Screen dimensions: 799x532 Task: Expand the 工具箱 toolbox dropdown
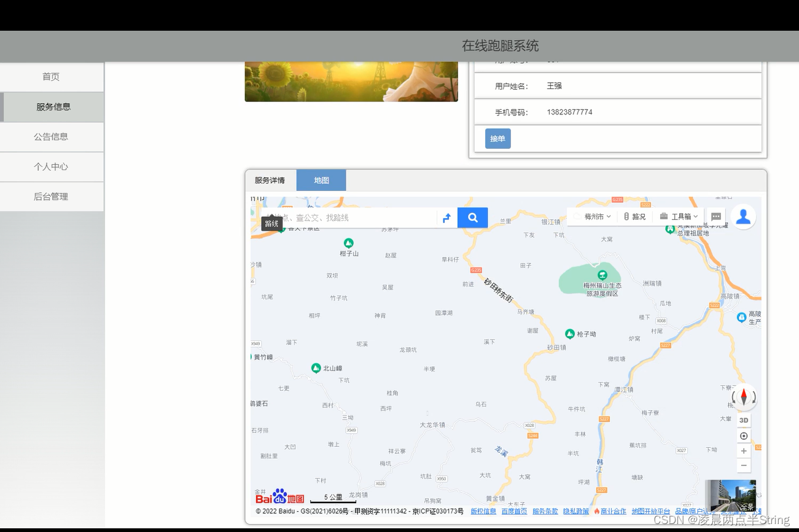tap(679, 217)
